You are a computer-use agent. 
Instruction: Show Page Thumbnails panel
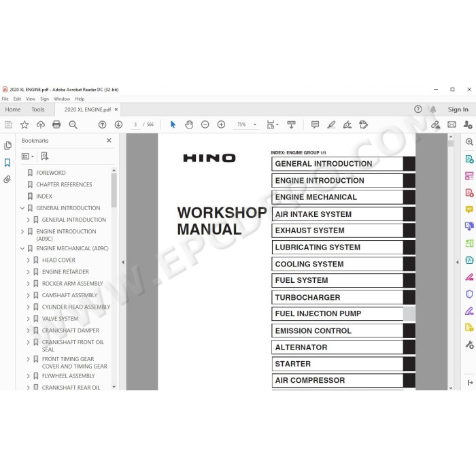[8, 146]
